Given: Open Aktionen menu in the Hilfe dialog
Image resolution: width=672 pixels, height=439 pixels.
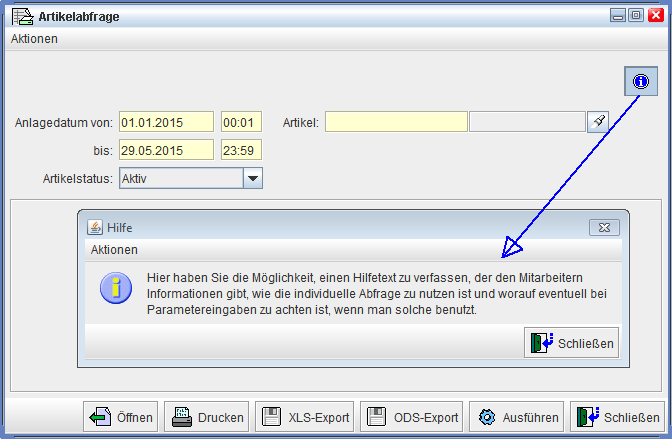Looking at the screenshot, I should click(114, 249).
